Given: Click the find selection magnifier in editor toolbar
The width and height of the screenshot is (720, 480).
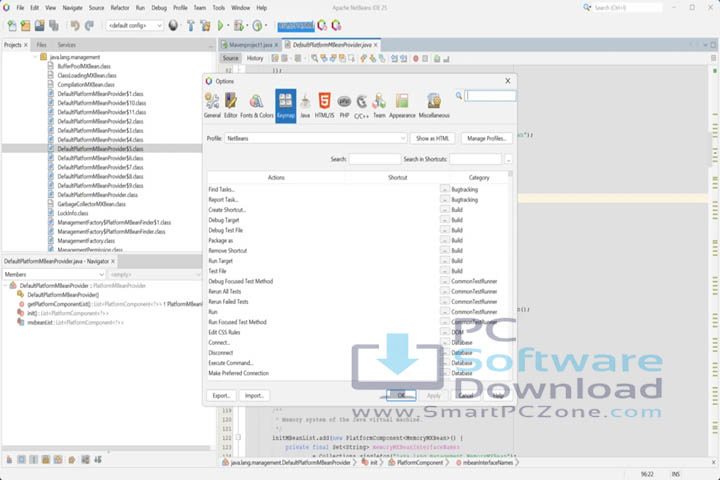Looking at the screenshot, I should tap(315, 58).
